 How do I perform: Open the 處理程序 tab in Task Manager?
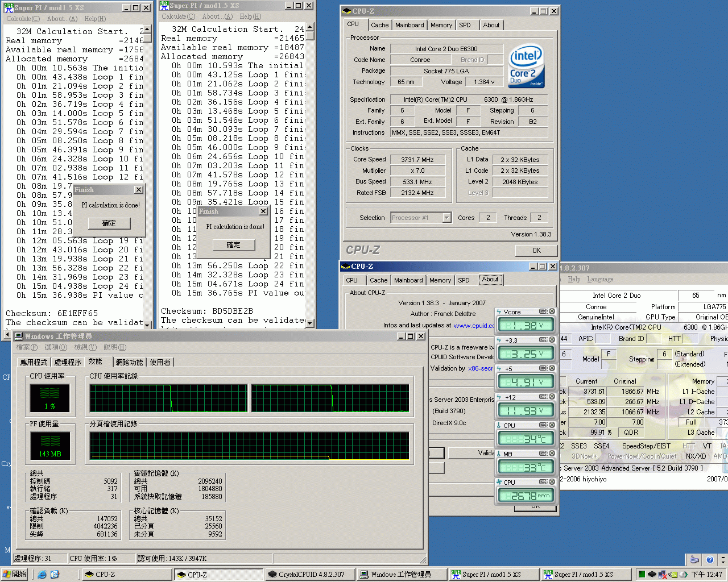click(x=68, y=362)
